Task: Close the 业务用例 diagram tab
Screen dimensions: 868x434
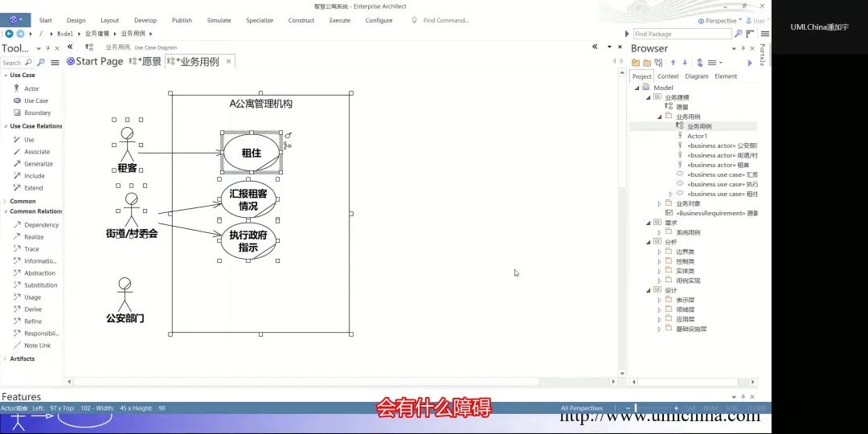Action: pos(228,61)
